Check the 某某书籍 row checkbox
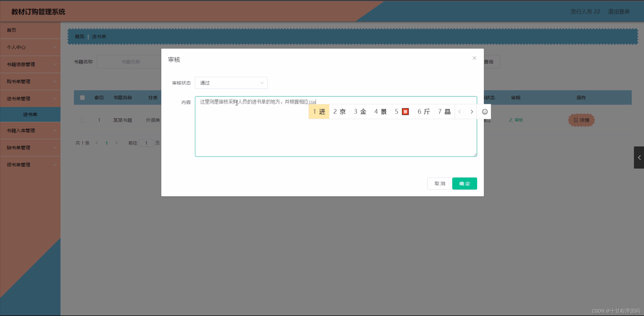The height and width of the screenshot is (316, 644). [82, 120]
